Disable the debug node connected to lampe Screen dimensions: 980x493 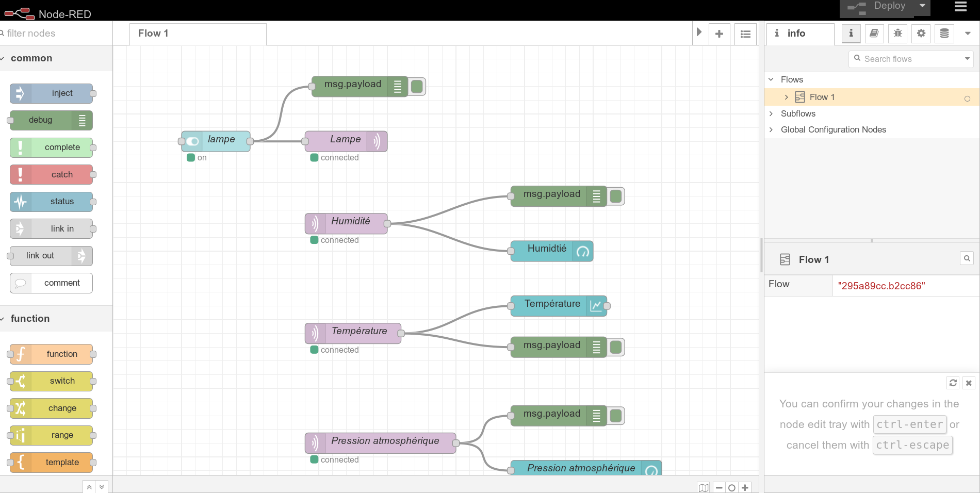417,87
